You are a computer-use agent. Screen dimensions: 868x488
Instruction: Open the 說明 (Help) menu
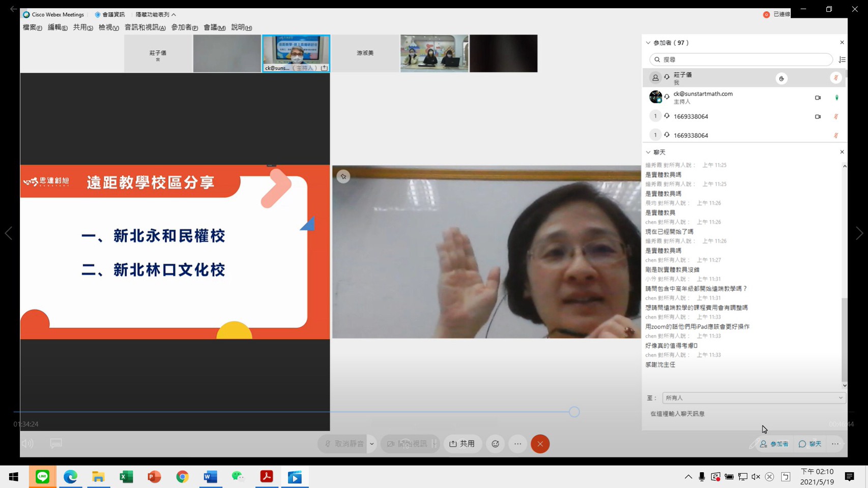(x=241, y=27)
